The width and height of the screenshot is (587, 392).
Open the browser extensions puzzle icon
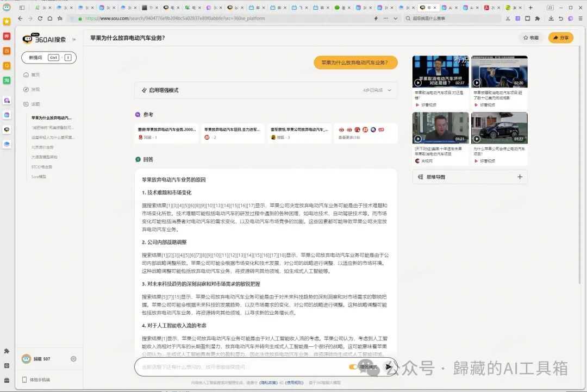(538, 18)
